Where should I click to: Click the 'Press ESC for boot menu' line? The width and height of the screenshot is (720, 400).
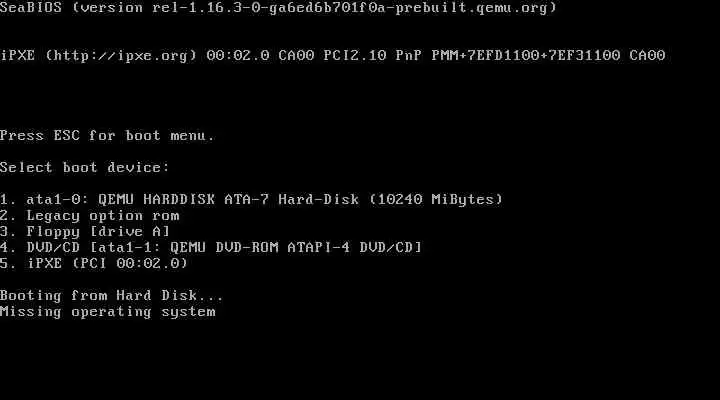tap(107, 135)
